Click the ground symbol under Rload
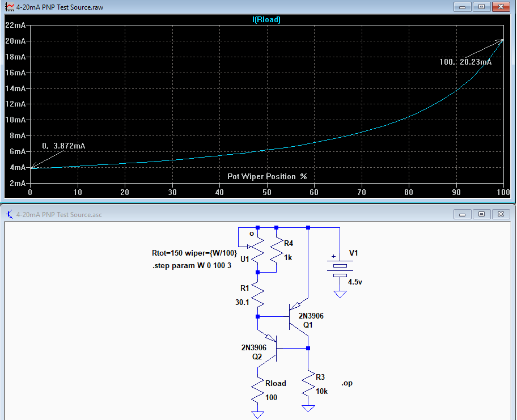The image size is (517, 420). pyautogui.click(x=257, y=415)
